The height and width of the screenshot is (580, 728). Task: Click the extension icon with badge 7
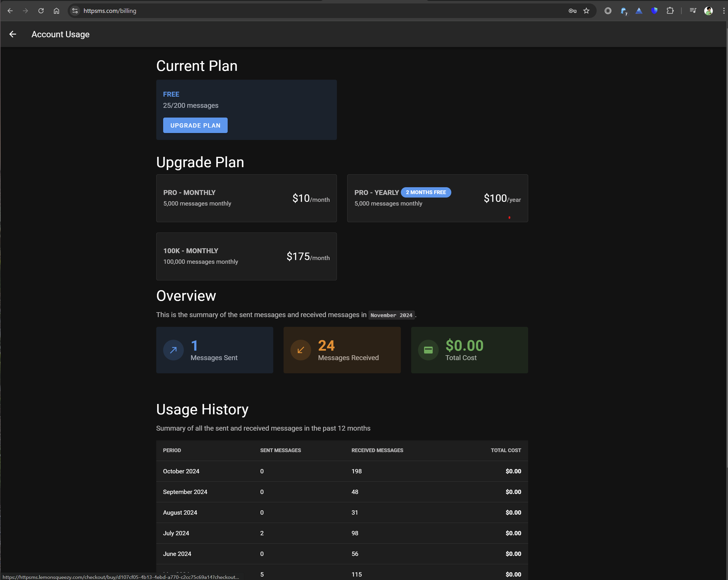pos(624,11)
